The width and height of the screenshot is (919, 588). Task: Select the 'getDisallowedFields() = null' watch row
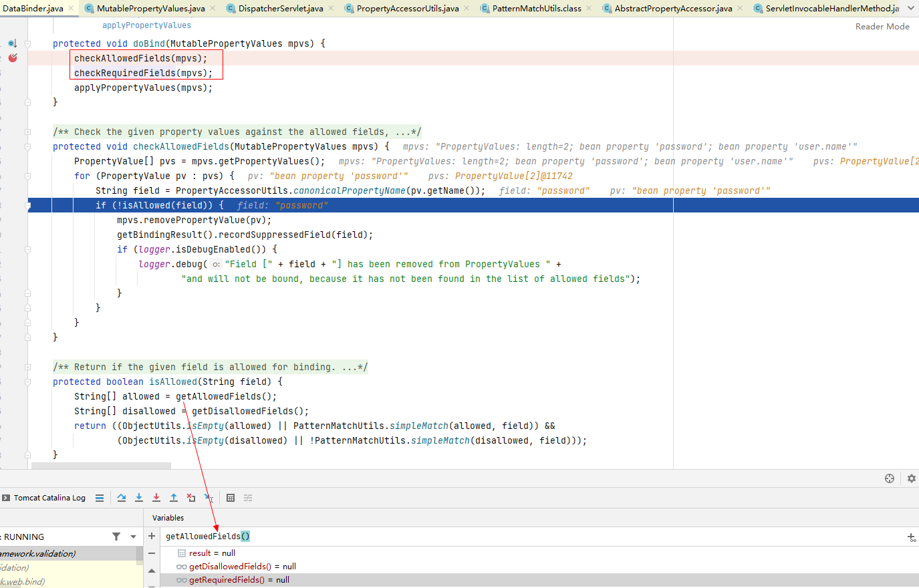click(x=539, y=567)
